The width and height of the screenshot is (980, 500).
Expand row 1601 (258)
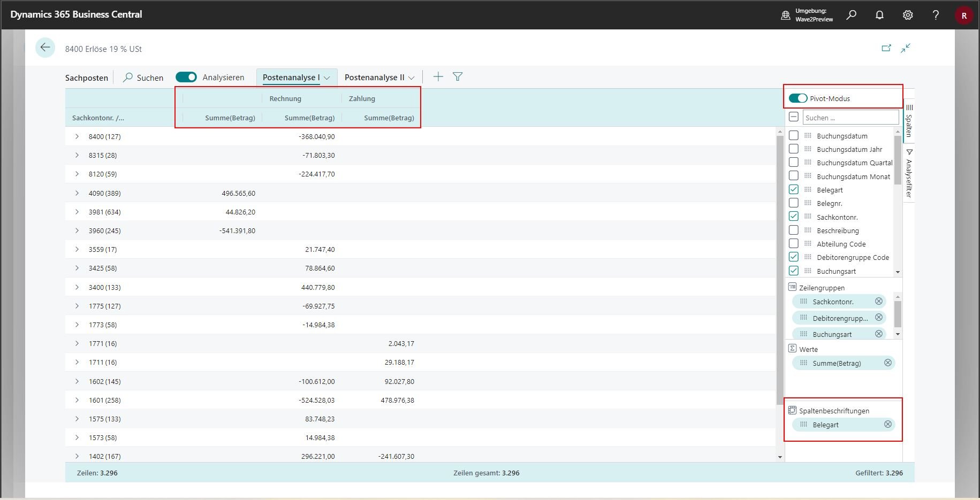77,400
